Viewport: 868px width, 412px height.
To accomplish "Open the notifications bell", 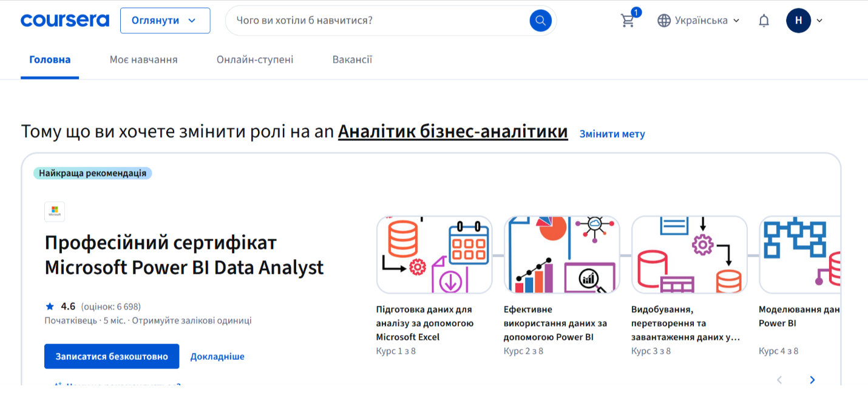I will (x=764, y=21).
